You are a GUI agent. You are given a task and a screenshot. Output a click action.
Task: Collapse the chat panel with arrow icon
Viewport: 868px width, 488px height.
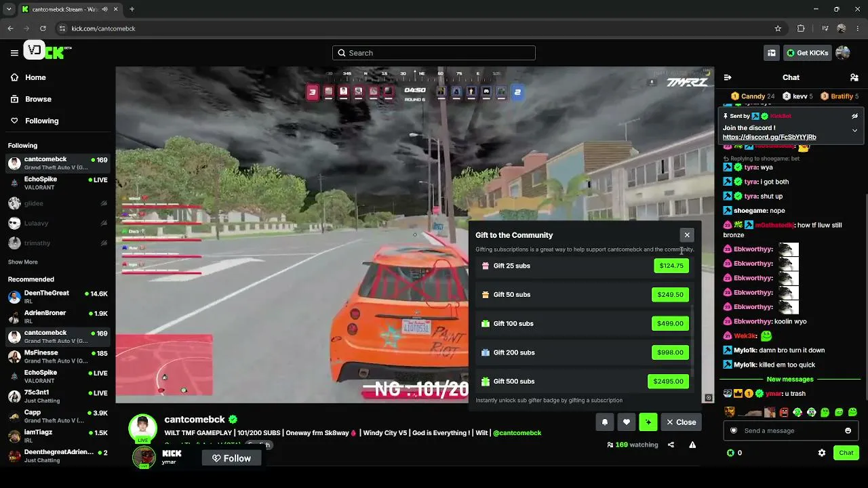(x=727, y=77)
